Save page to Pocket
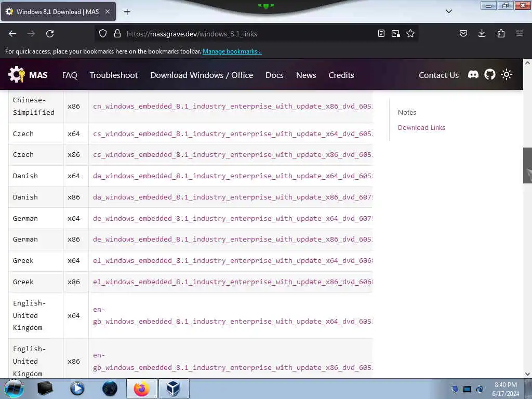This screenshot has width=532, height=399. (x=463, y=33)
